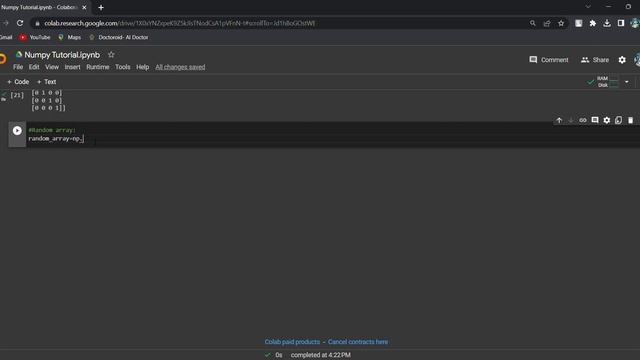
Task: Rename notebook title Numpy Tutorial.ipynb
Action: click(x=62, y=55)
